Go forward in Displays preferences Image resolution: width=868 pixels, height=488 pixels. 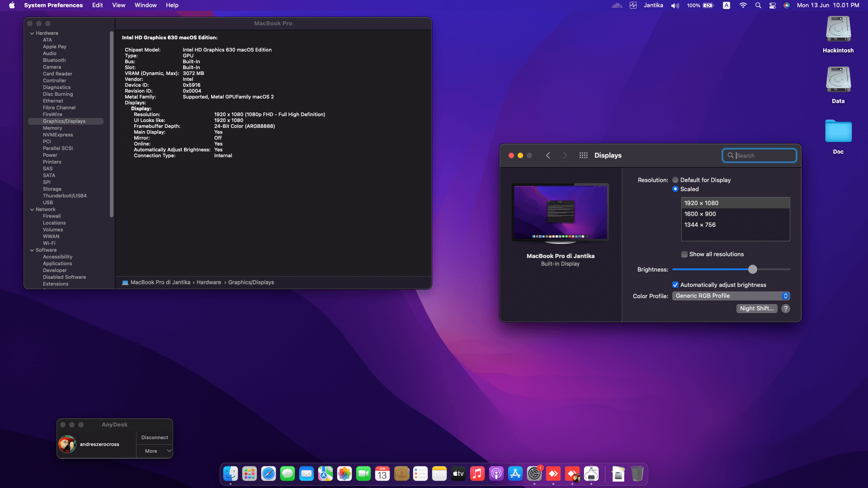565,155
